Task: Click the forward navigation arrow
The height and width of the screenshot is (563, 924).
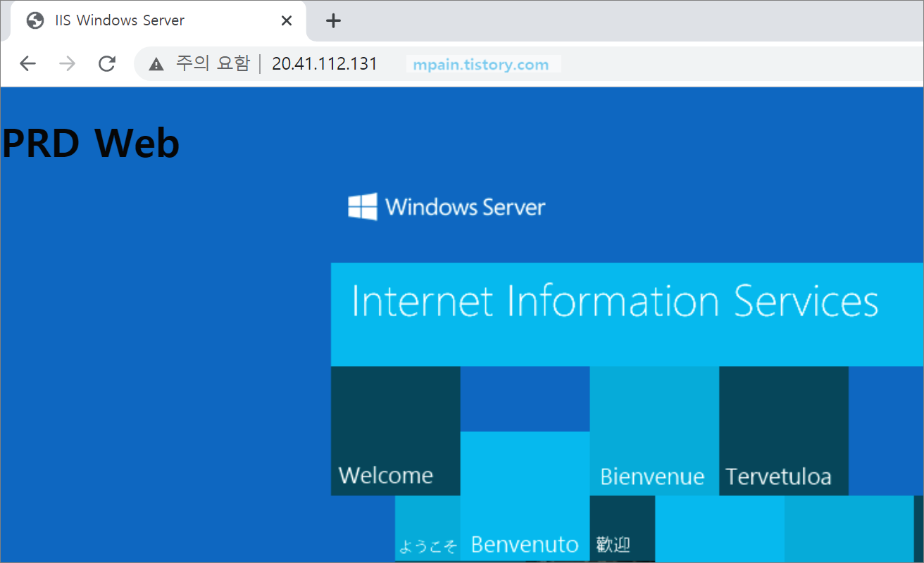Action: point(67,64)
